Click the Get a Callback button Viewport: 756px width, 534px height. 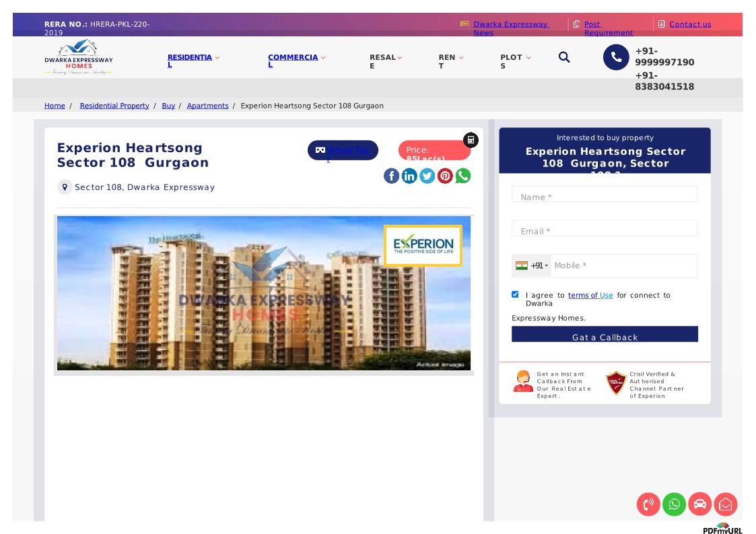[605, 335]
